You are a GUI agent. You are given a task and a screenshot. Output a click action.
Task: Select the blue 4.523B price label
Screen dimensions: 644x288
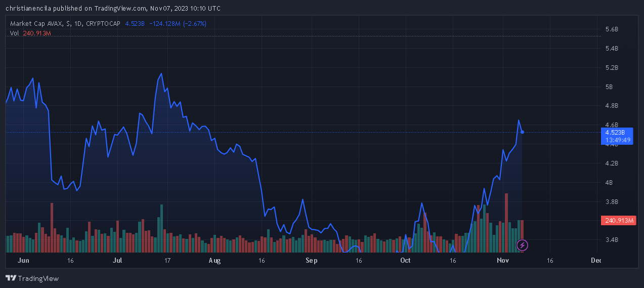617,132
